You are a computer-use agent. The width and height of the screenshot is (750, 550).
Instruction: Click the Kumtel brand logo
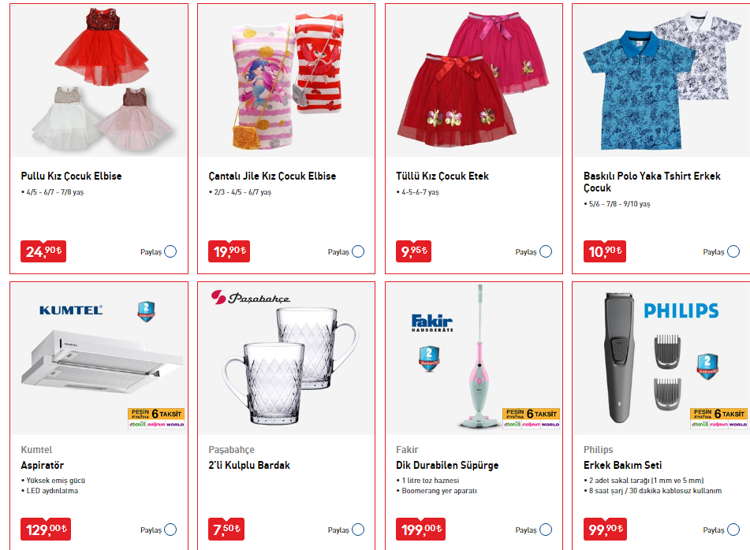[x=71, y=310]
